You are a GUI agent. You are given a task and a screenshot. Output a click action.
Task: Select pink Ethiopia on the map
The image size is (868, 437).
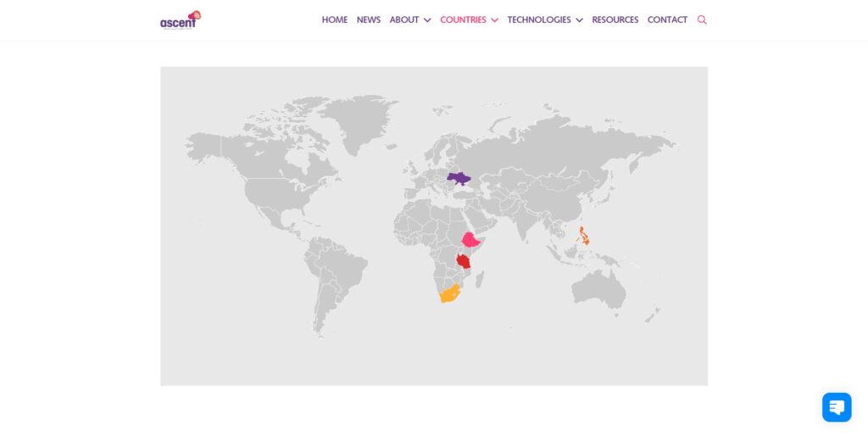click(x=470, y=240)
